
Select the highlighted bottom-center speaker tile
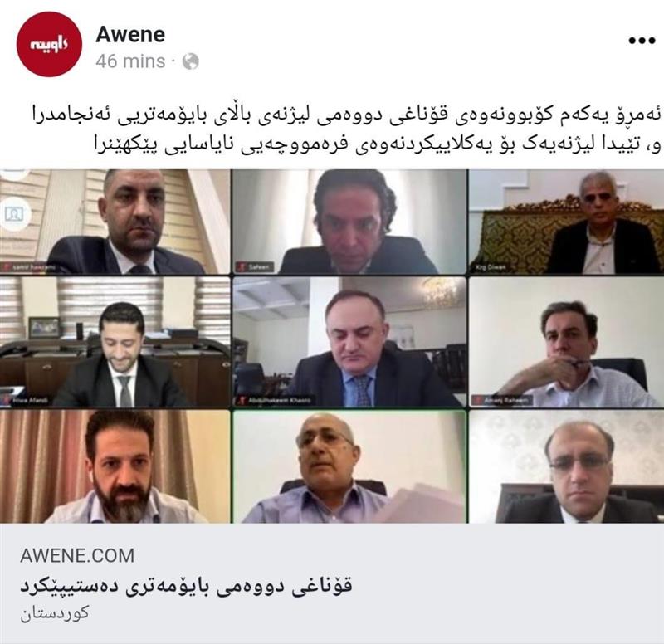(x=349, y=466)
